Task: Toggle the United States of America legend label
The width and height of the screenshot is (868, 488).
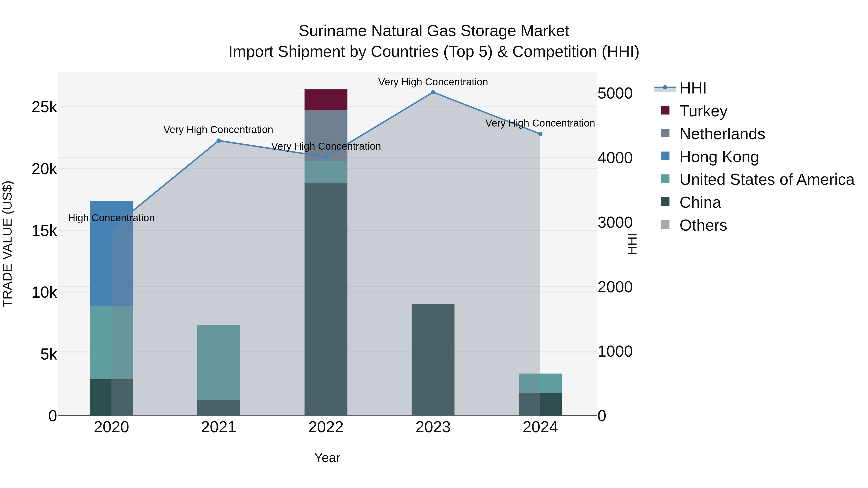Action: (x=767, y=180)
